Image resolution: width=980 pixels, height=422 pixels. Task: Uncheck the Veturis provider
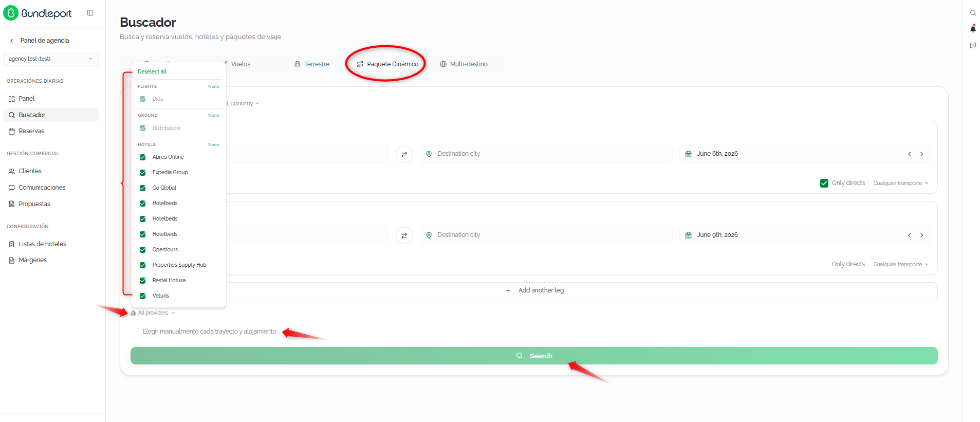point(143,296)
